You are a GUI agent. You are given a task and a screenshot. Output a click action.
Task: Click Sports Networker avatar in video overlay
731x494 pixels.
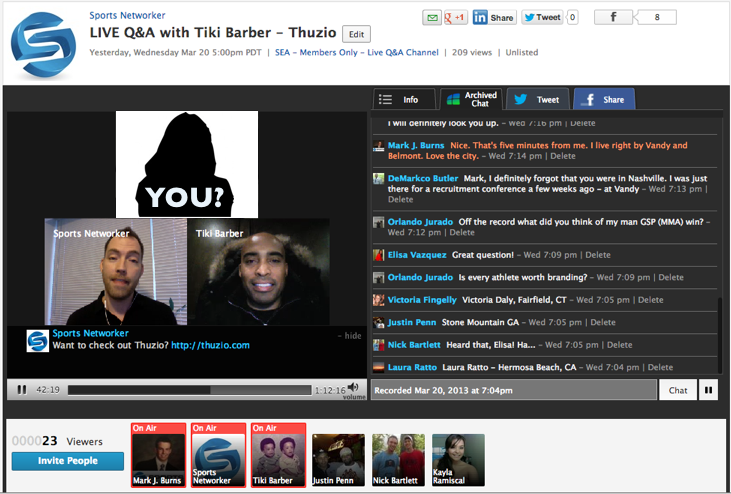pos(38,341)
